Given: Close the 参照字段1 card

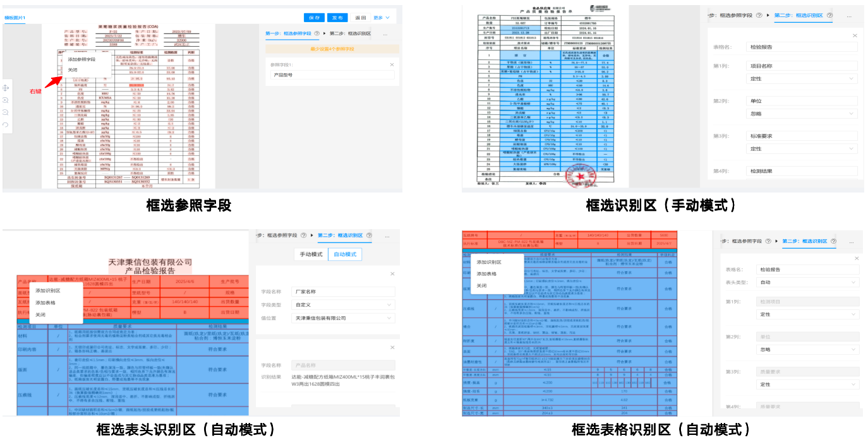Looking at the screenshot, I should point(391,64).
